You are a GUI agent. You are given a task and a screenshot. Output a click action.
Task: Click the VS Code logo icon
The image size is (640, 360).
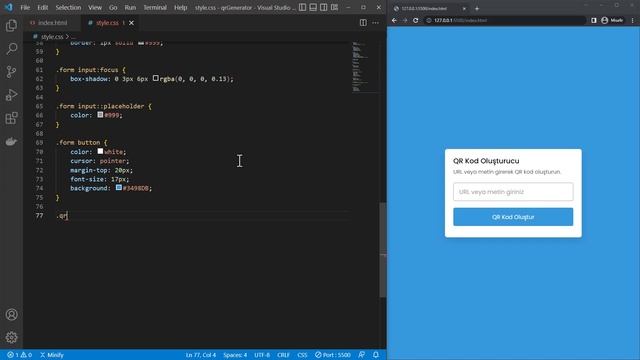pyautogui.click(x=9, y=7)
